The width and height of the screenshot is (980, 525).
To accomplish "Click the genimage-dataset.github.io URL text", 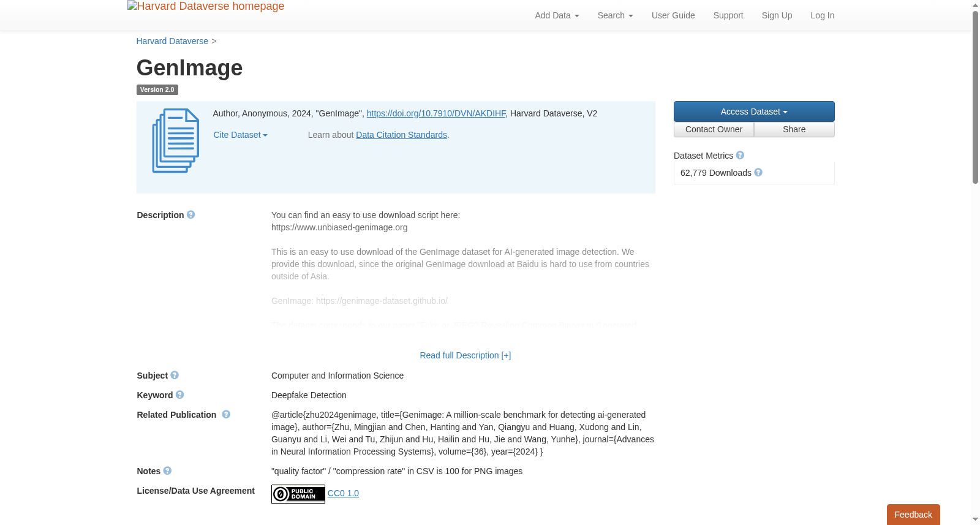I will 382,301.
